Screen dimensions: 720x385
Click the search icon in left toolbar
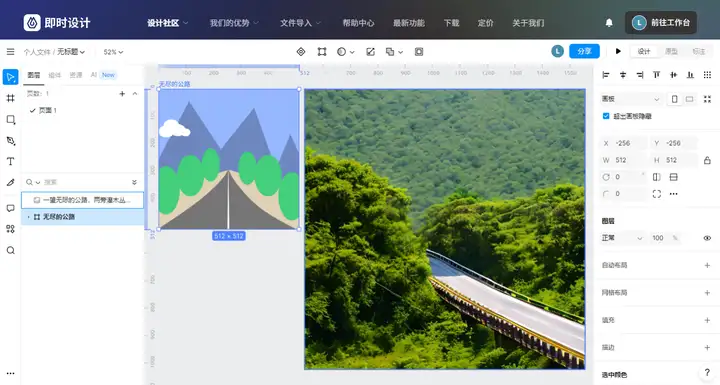point(11,250)
